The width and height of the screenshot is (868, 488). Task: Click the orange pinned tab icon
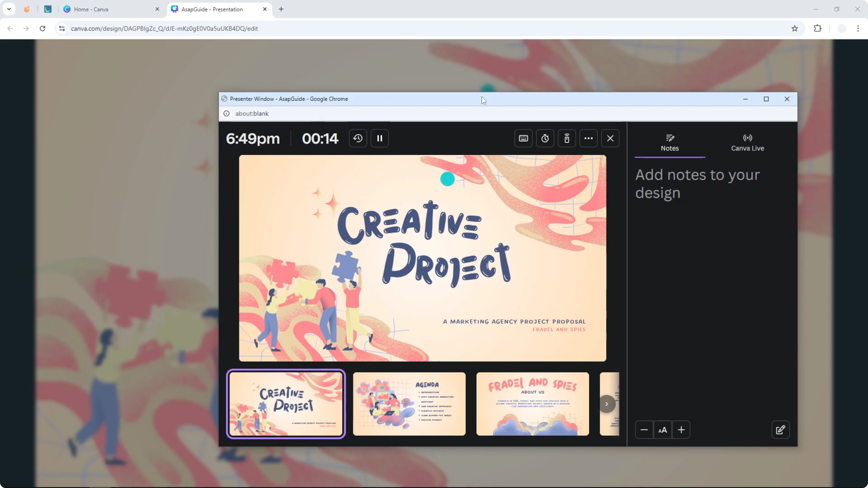[x=27, y=9]
